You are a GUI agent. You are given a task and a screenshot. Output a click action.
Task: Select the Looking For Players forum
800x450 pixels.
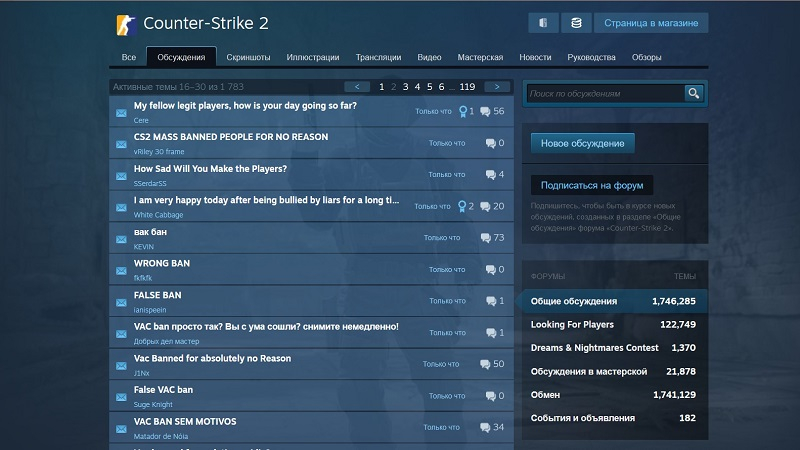pyautogui.click(x=574, y=324)
